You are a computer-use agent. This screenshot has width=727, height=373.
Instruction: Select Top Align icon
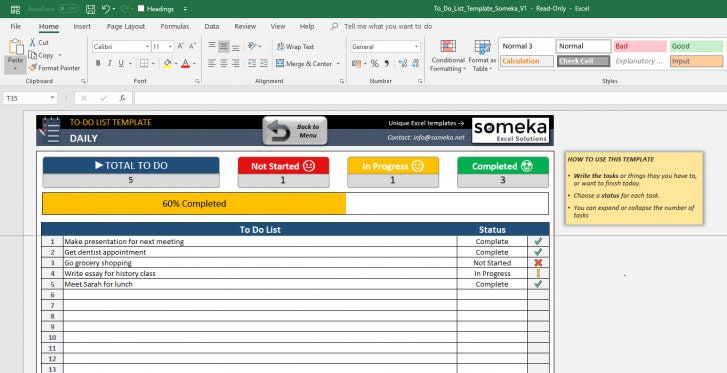click(212, 46)
